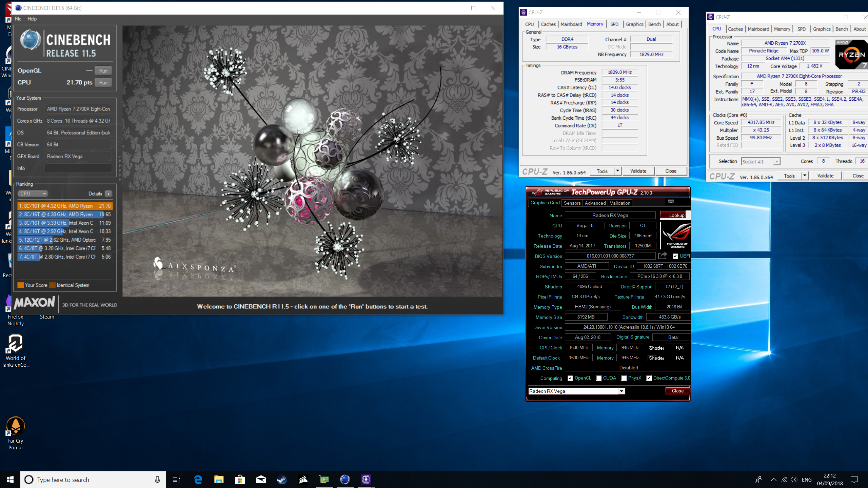Click the Identical System legend swatch
This screenshot has height=488, width=868.
pos(52,285)
